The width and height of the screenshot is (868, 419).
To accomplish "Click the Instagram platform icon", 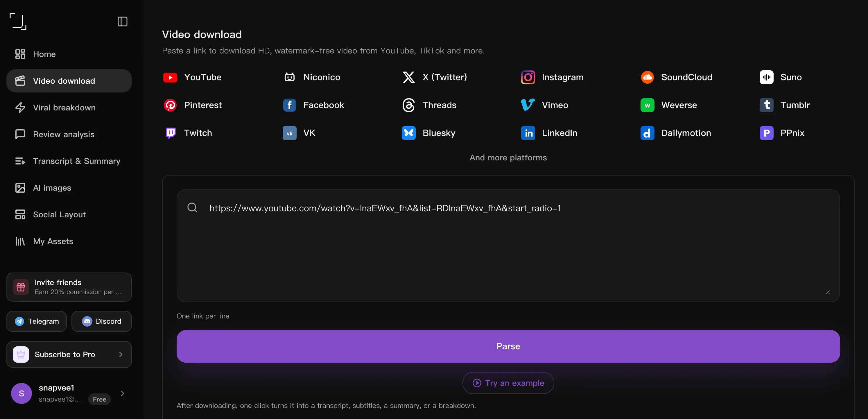I will tap(528, 77).
